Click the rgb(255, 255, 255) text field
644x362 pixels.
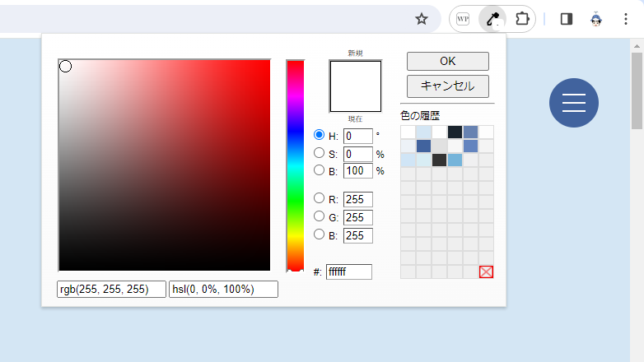pos(111,290)
